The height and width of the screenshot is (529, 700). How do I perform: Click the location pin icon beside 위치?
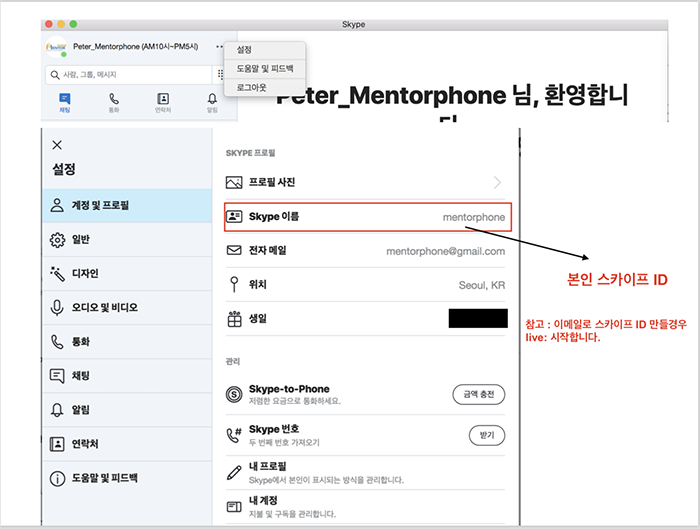pyautogui.click(x=234, y=284)
